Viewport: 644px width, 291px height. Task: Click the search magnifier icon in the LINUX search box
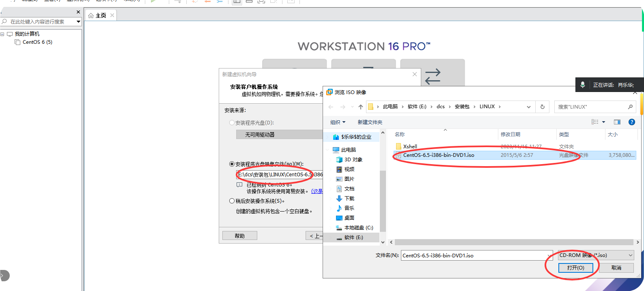(630, 107)
